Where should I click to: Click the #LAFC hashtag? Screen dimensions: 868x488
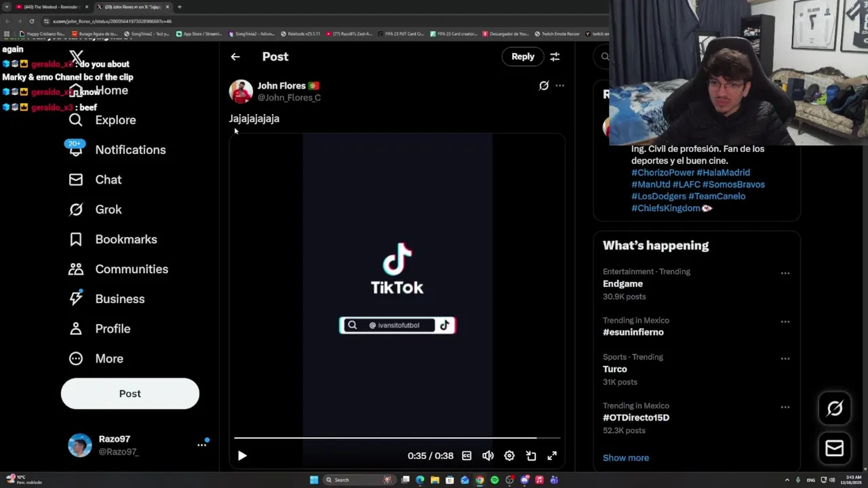[686, 184]
